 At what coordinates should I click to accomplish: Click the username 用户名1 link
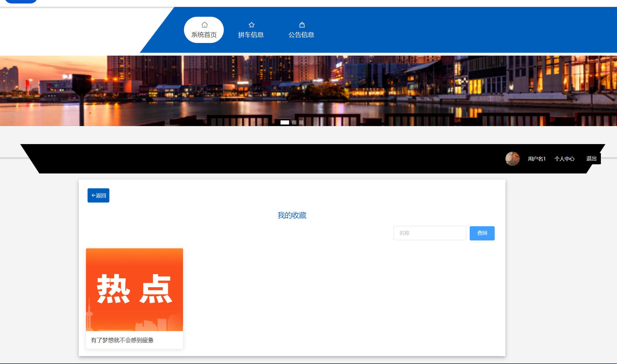[x=536, y=159]
